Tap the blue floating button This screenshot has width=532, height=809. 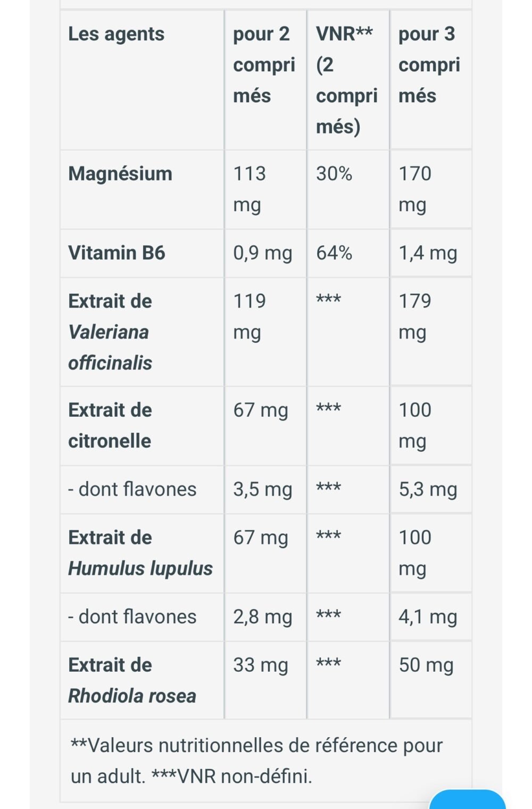(x=467, y=800)
